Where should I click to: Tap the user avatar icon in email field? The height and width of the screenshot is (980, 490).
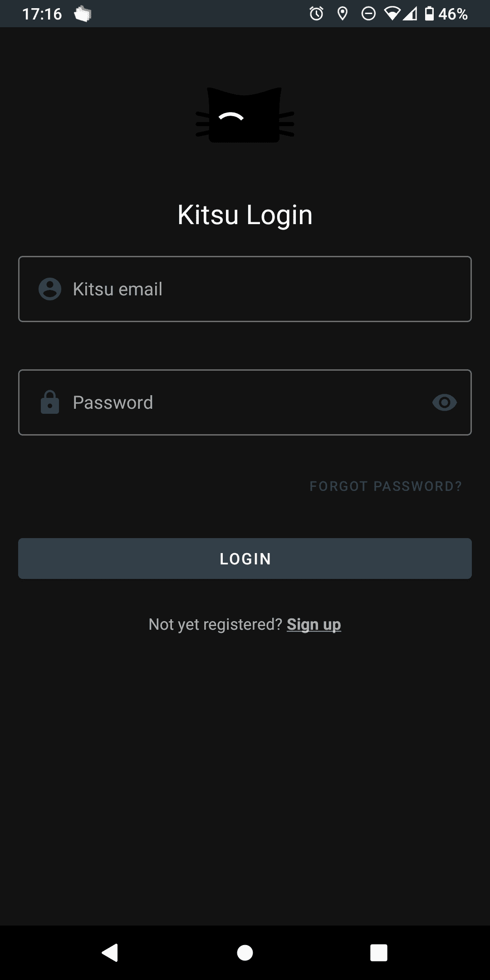coord(50,289)
